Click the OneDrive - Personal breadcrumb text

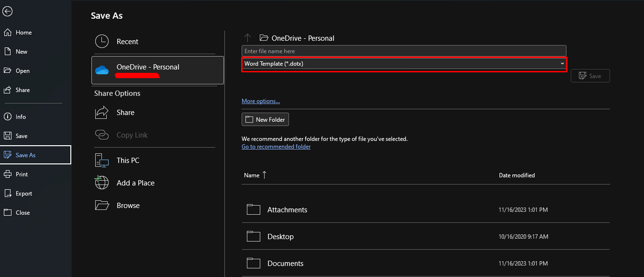pos(303,38)
